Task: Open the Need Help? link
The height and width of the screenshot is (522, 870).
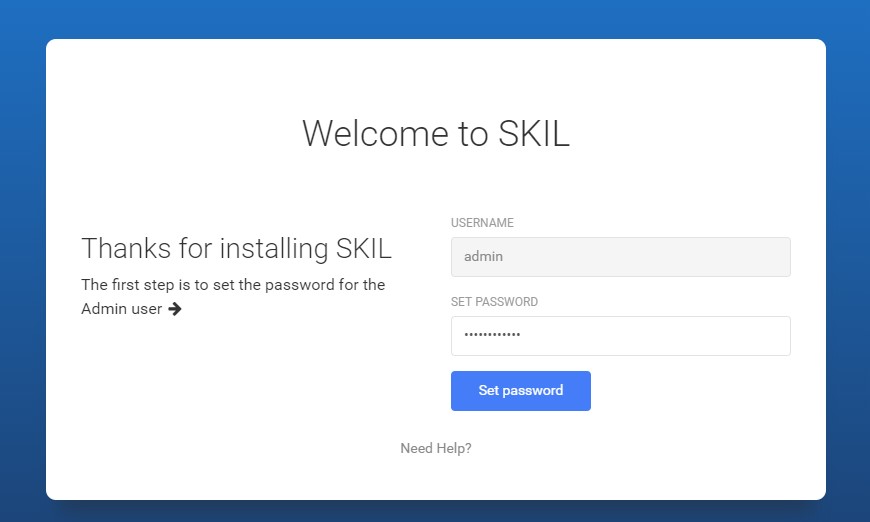Action: (436, 448)
